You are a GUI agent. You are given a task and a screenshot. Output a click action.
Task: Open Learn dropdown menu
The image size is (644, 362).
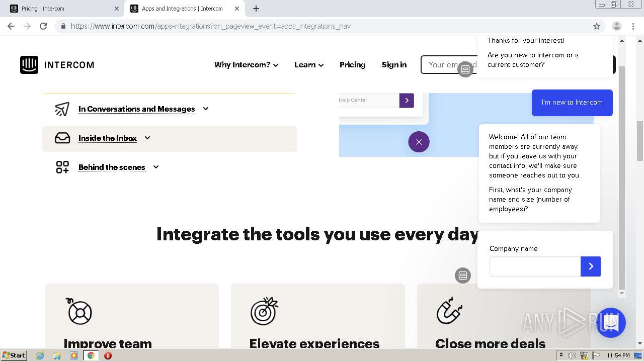tap(309, 65)
